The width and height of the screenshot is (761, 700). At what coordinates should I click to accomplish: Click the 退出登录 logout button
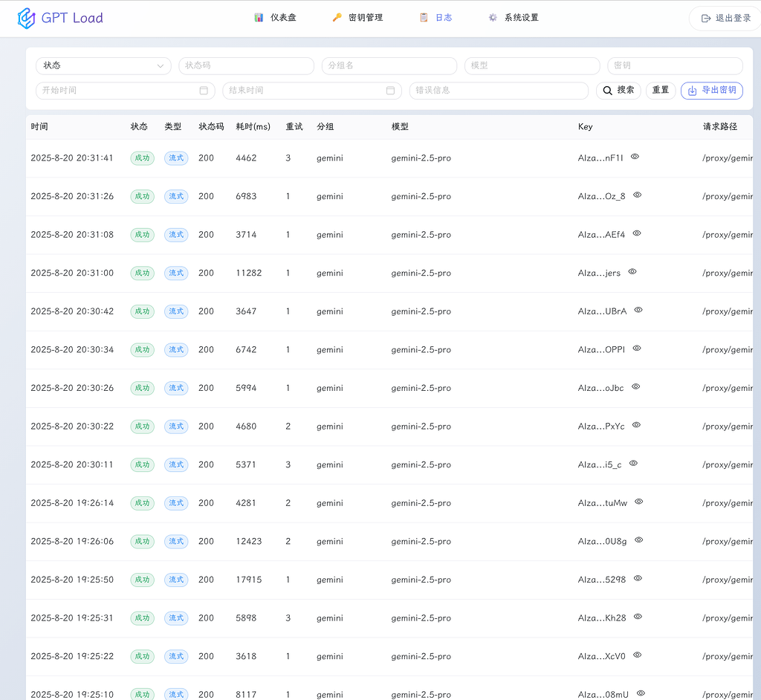click(726, 19)
